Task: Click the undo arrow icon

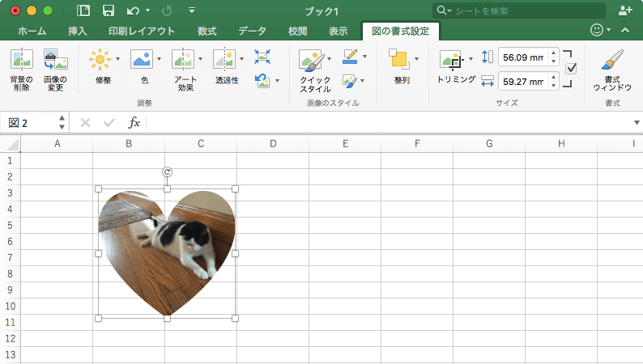Action: [x=133, y=11]
